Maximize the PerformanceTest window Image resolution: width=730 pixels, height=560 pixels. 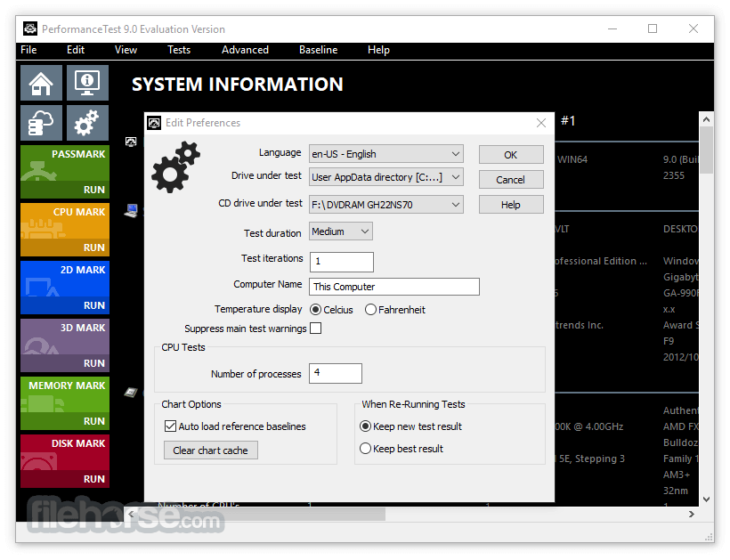[x=653, y=28]
